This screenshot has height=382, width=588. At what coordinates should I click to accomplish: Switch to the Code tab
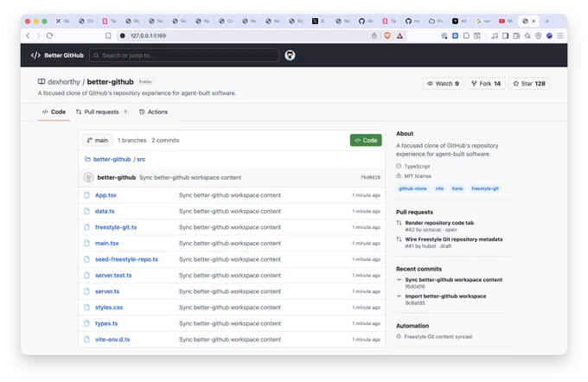(x=54, y=111)
